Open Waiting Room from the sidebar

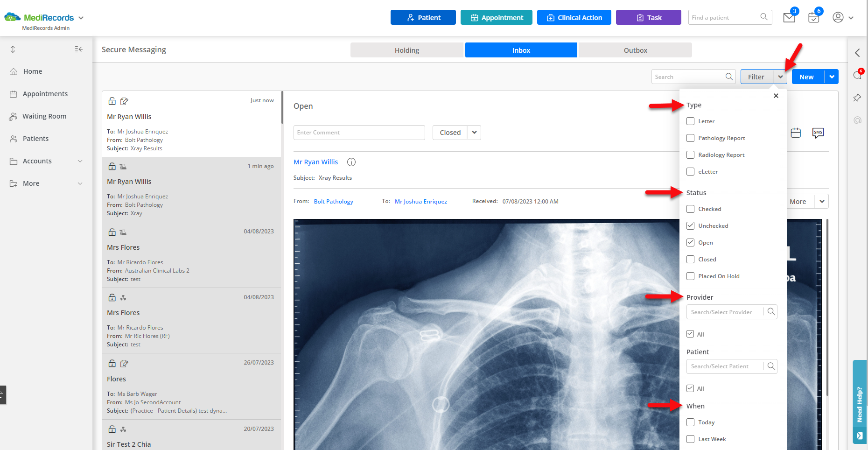coord(44,116)
